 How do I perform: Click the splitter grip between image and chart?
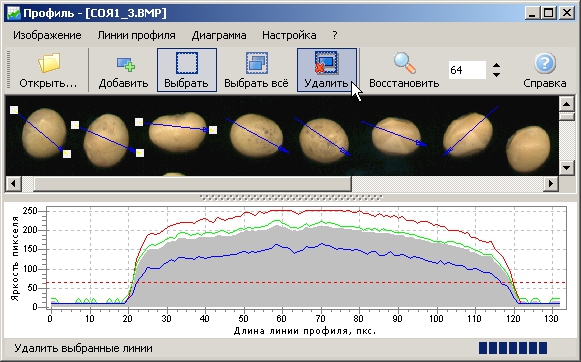click(x=290, y=198)
